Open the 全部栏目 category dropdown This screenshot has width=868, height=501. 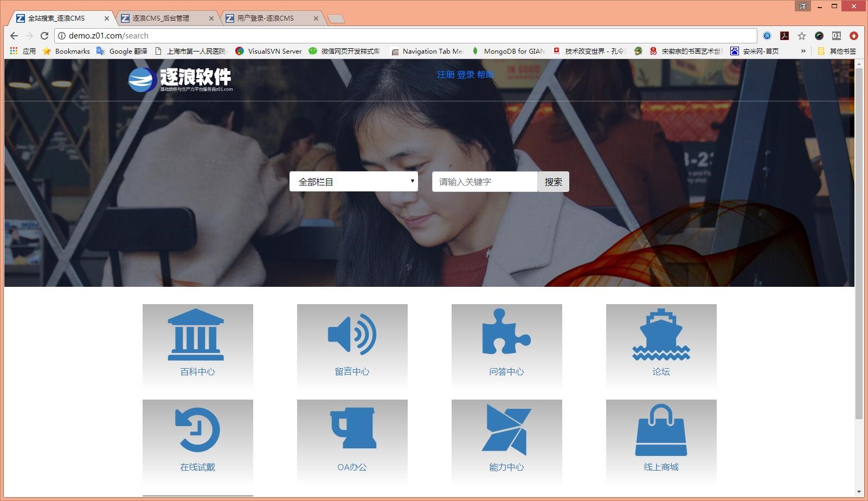(353, 182)
